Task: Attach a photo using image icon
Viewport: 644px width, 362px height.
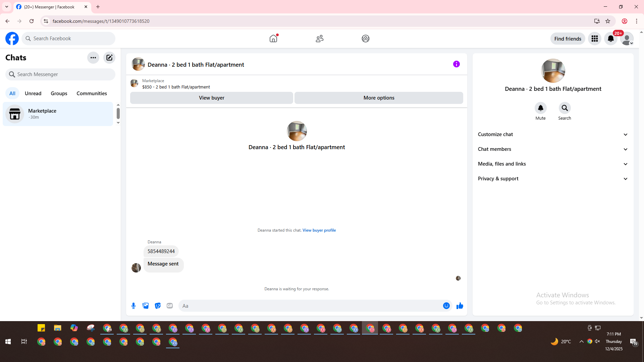Action: [x=146, y=306]
